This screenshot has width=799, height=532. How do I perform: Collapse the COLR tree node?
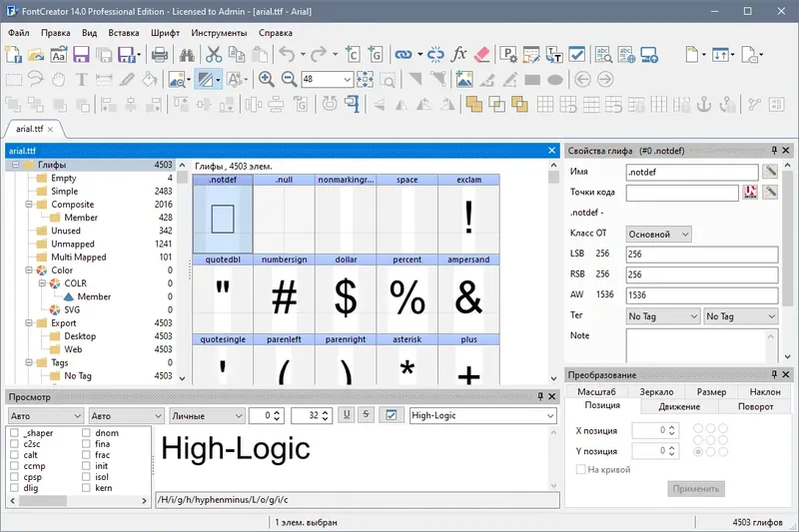point(42,283)
